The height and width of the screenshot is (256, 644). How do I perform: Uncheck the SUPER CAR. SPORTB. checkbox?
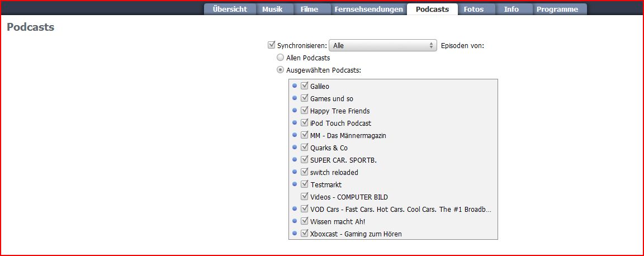[304, 160]
